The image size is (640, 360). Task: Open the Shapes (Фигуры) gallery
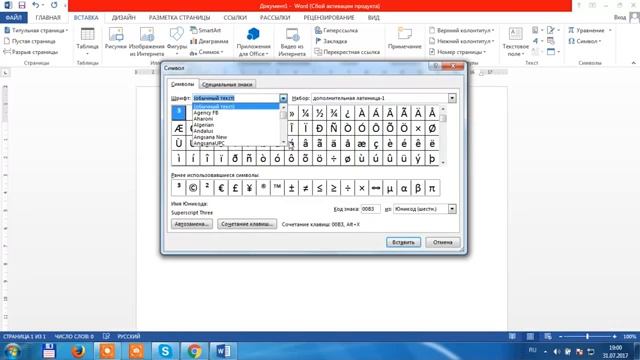(x=176, y=41)
